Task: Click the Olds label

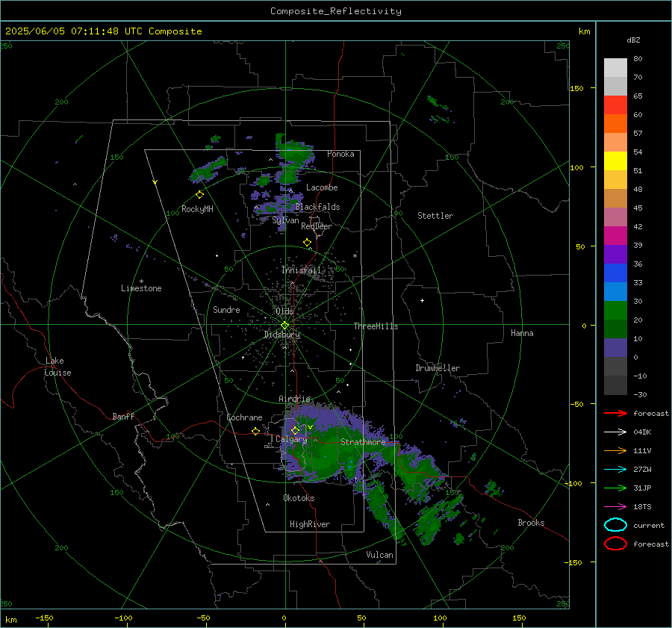Action: click(x=284, y=311)
